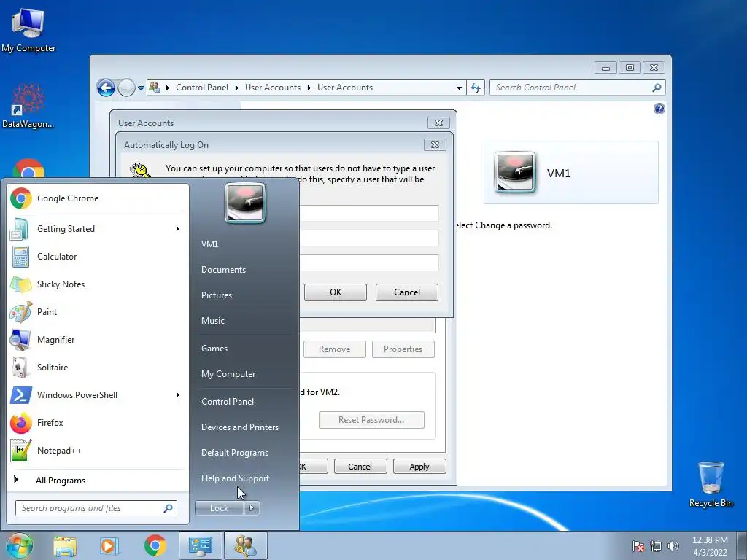
Task: Click Search Control Panel field
Action: [577, 87]
